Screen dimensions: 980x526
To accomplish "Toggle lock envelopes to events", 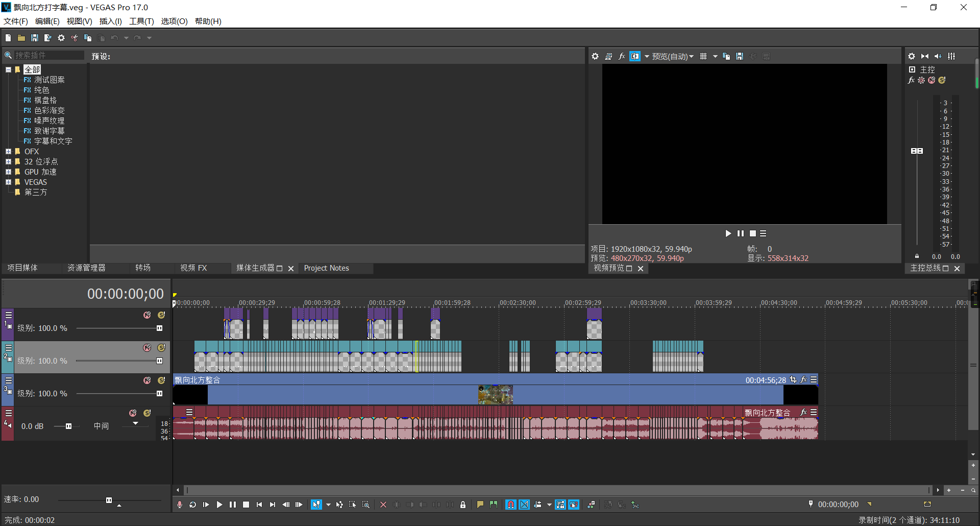I will pos(560,505).
